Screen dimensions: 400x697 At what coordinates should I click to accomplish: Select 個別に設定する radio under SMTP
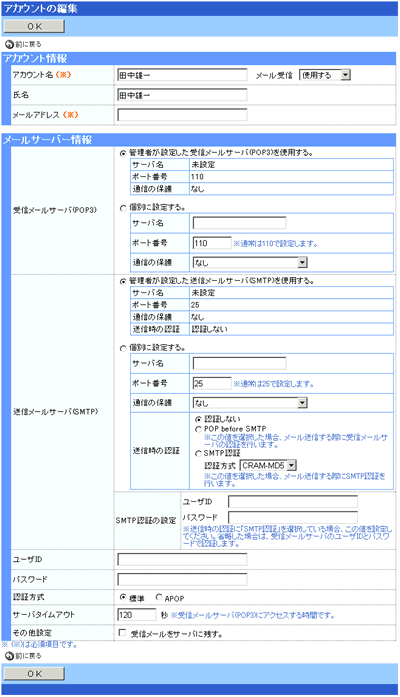click(123, 348)
